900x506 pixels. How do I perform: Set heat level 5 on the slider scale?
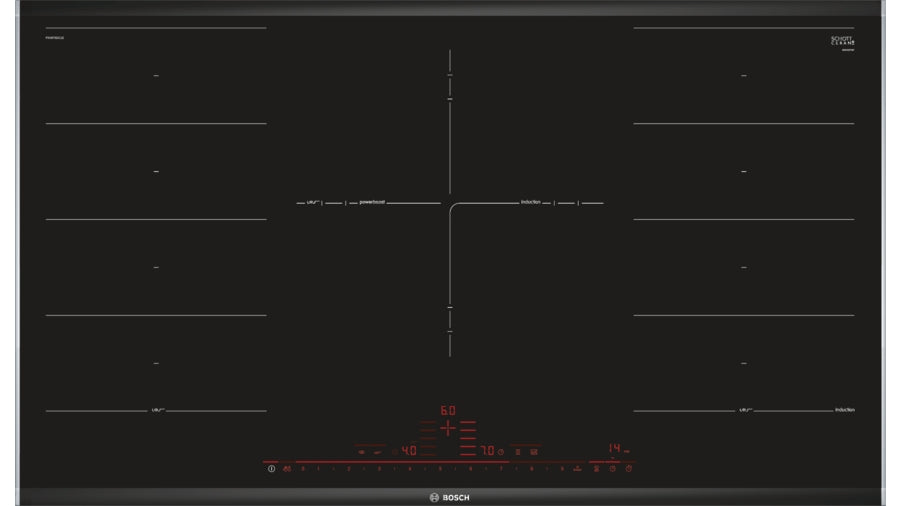click(440, 469)
